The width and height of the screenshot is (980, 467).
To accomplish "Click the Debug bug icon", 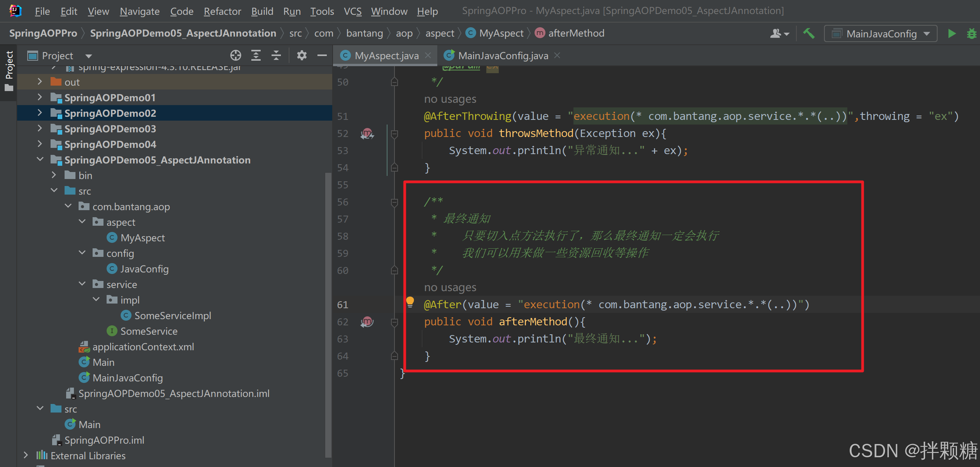I will [971, 34].
